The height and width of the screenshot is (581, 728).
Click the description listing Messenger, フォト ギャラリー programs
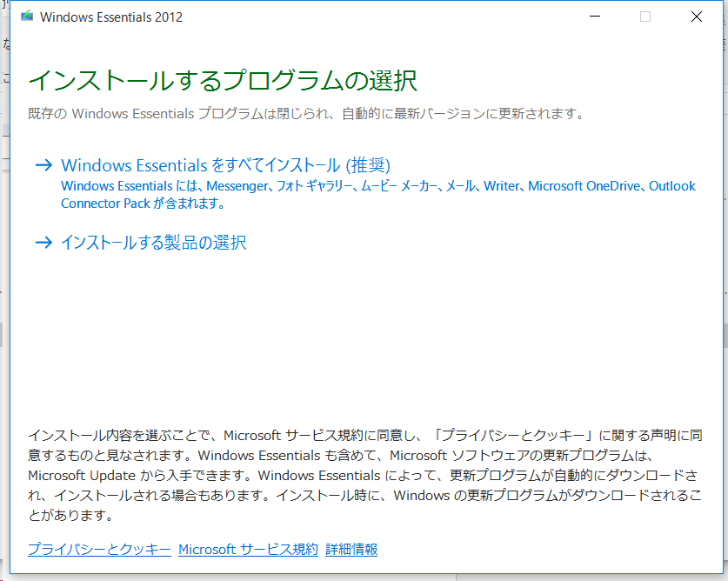[378, 195]
